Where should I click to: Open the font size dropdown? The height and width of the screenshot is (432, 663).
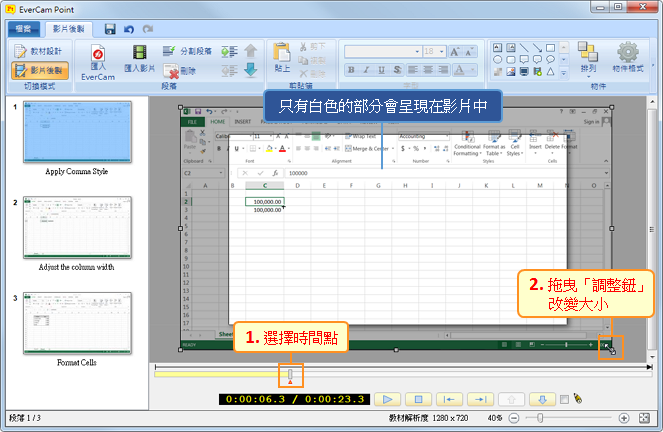click(x=433, y=51)
